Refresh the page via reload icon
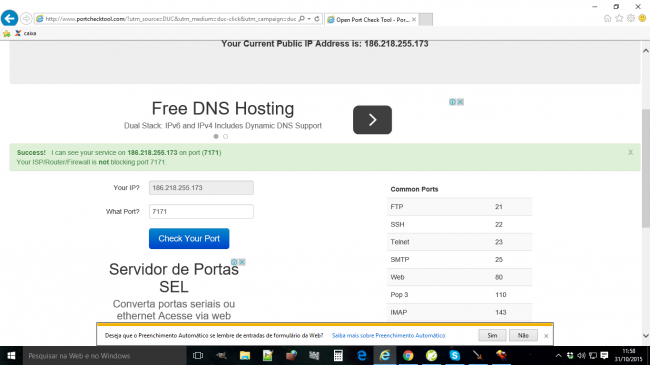650x365 pixels. point(317,19)
